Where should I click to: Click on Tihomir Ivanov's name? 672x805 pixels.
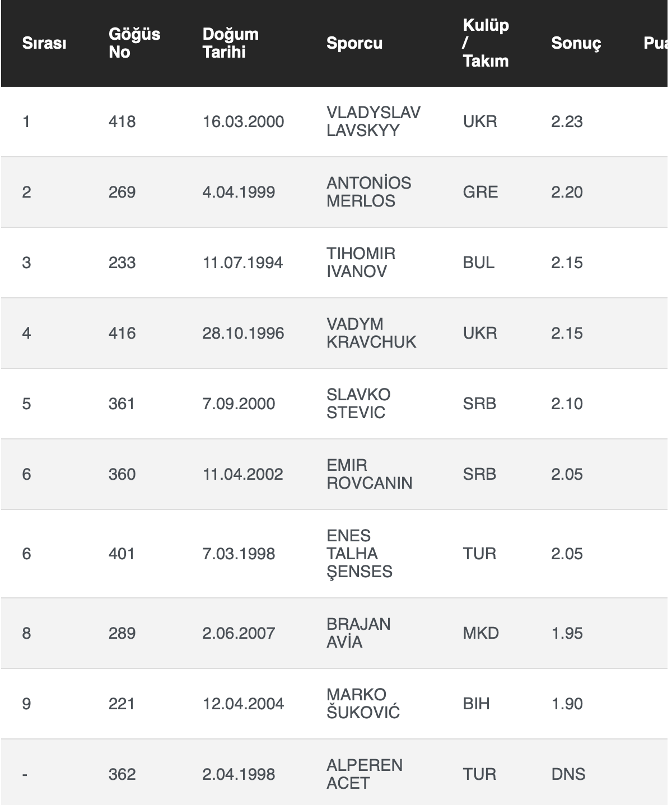pos(361,263)
